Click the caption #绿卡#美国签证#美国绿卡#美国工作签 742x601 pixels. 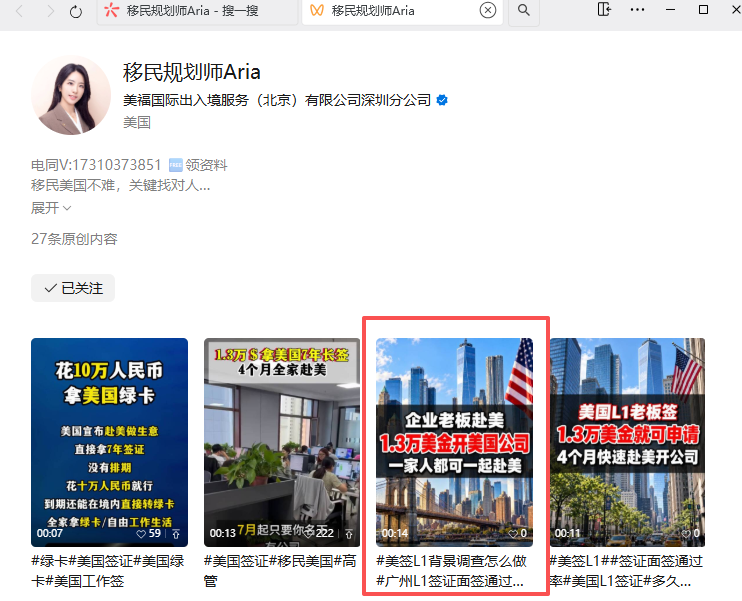coord(108,571)
